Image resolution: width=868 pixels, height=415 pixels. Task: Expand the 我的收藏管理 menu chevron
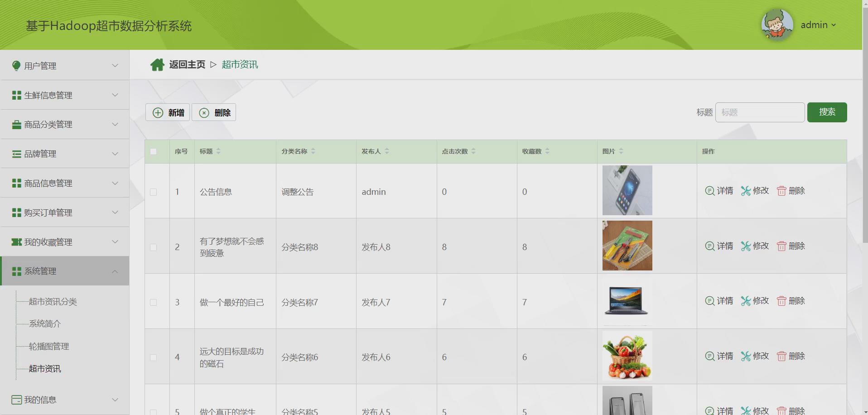point(115,242)
